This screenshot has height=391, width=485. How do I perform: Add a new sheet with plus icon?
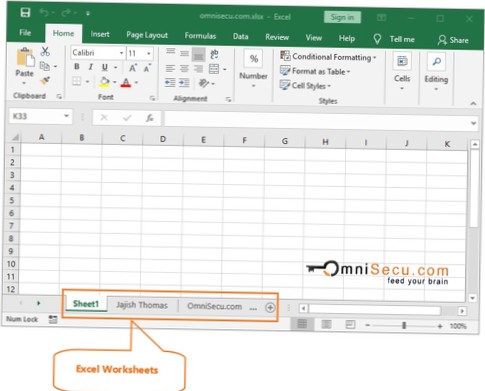pyautogui.click(x=270, y=308)
